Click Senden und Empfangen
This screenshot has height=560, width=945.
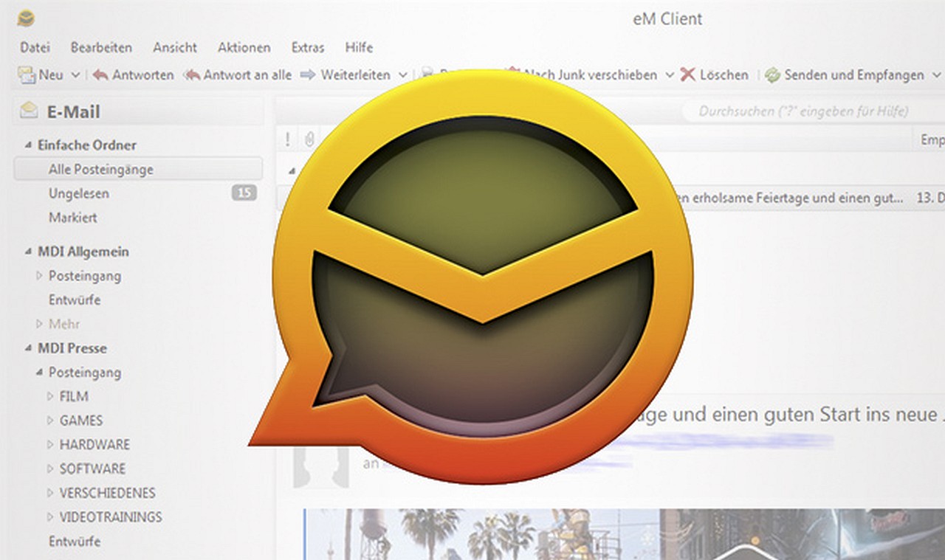[x=845, y=75]
